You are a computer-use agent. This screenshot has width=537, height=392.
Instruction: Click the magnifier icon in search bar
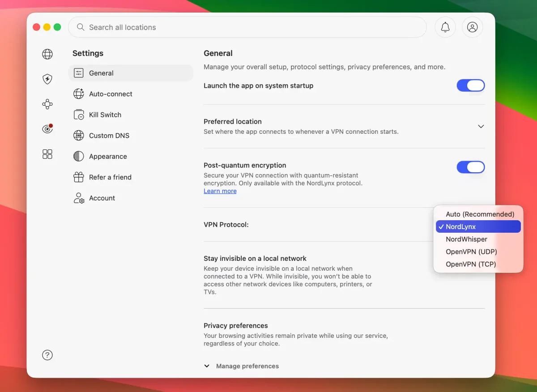point(81,27)
